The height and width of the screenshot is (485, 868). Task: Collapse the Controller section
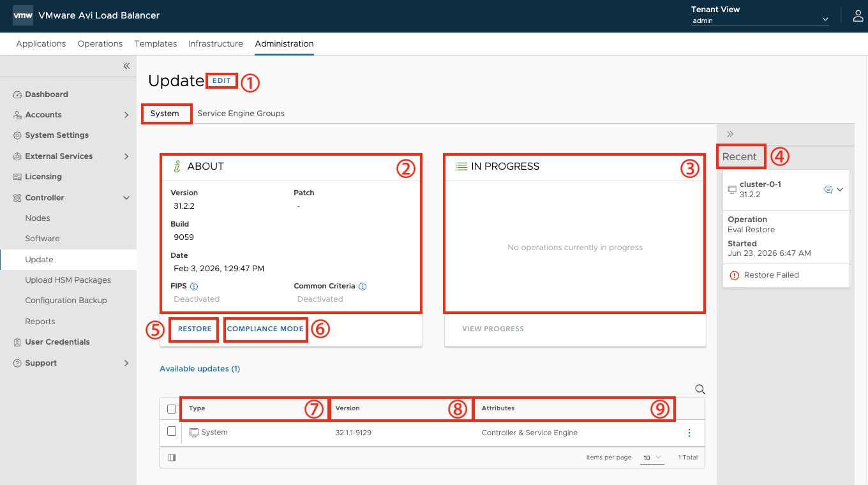[x=126, y=198]
